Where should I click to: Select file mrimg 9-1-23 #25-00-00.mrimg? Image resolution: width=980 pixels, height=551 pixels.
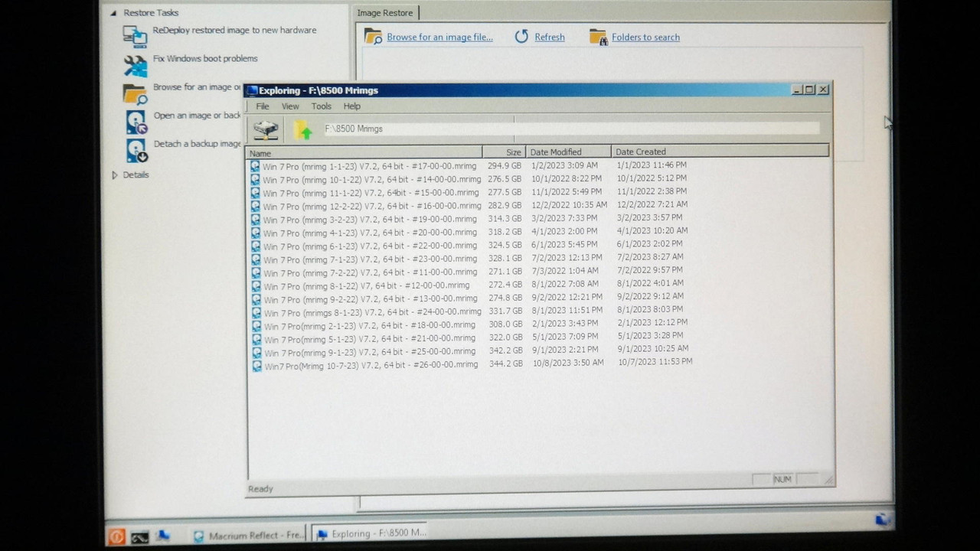click(x=370, y=353)
